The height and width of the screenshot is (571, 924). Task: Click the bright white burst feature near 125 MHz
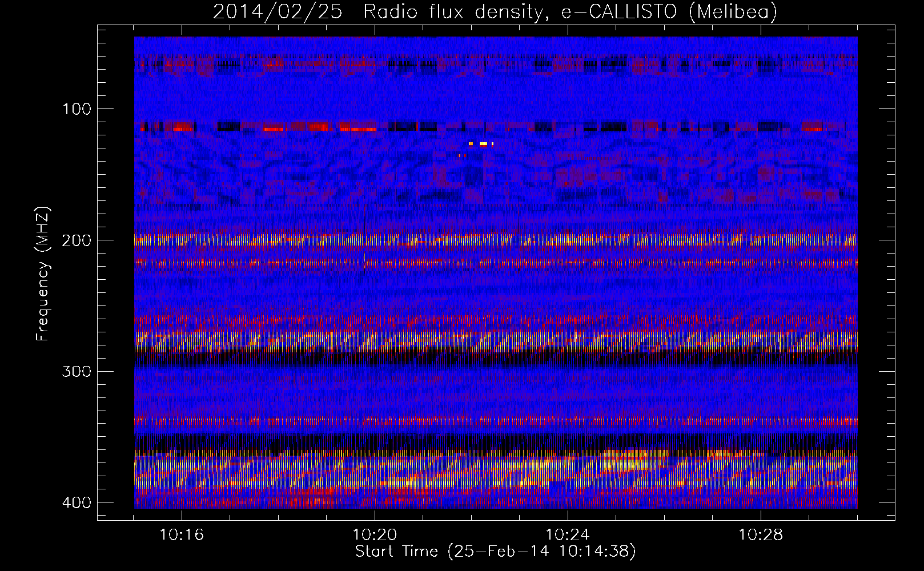tap(483, 144)
